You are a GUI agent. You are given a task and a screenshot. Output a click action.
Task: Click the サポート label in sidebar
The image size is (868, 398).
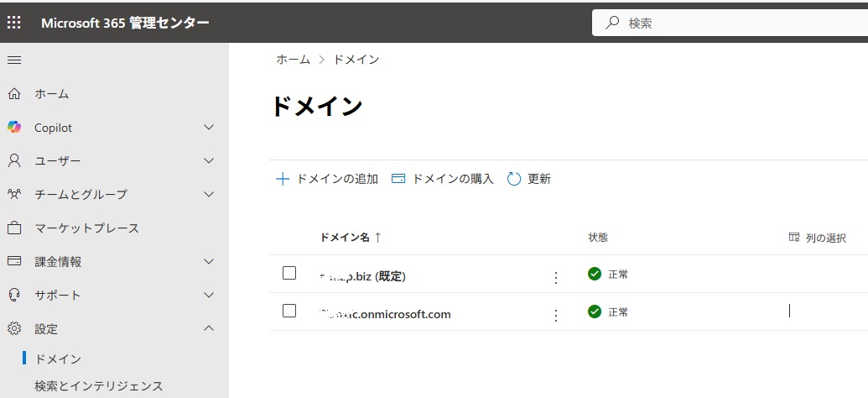pos(58,295)
